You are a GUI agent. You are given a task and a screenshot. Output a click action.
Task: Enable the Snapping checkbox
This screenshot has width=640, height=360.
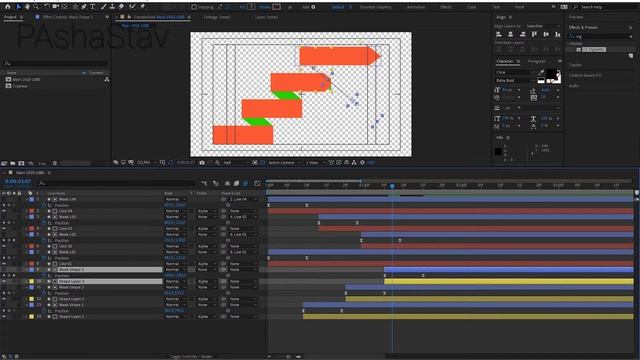coord(194,7)
